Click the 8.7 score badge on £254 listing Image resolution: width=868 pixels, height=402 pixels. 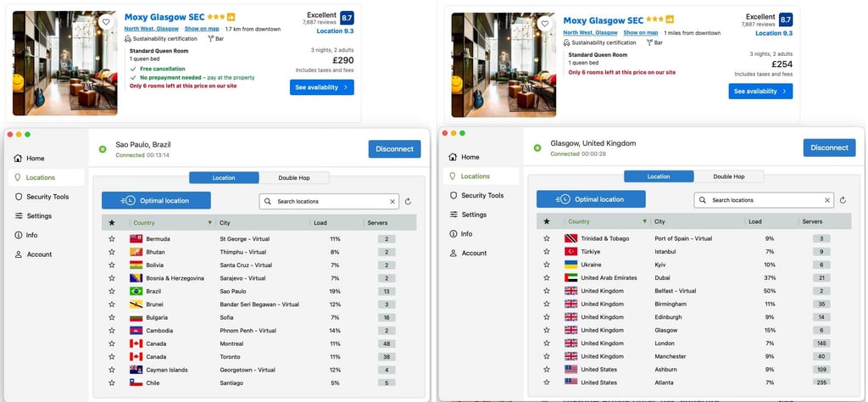click(x=786, y=20)
